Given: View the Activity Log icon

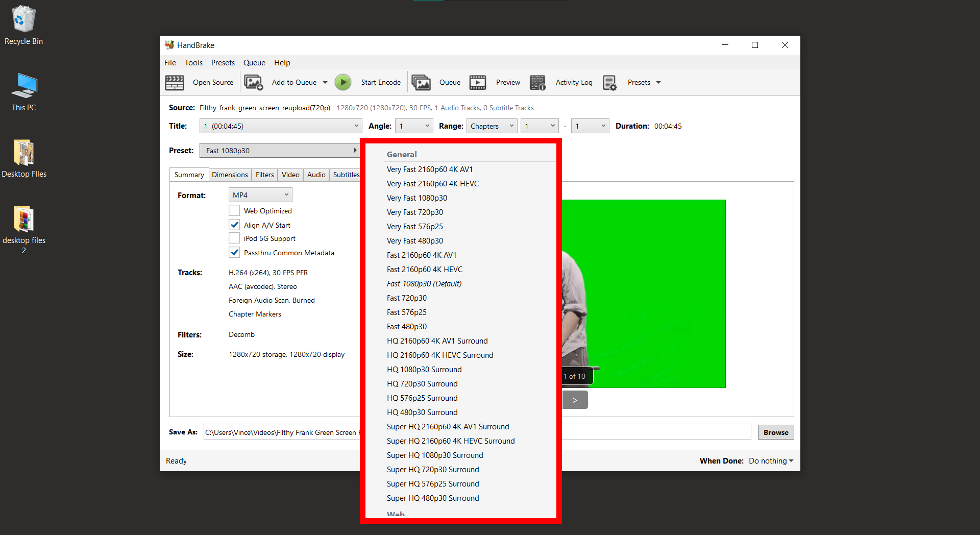Looking at the screenshot, I should tap(537, 82).
